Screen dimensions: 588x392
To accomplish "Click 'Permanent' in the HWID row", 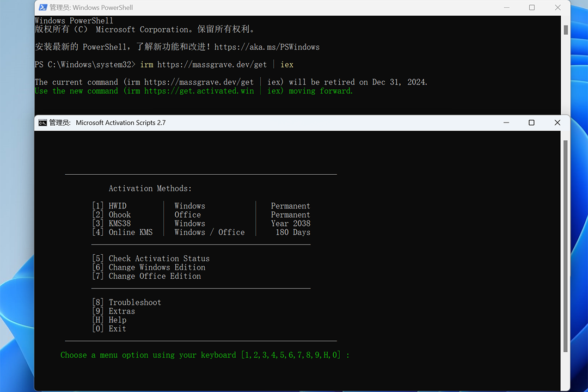I will 291,206.
